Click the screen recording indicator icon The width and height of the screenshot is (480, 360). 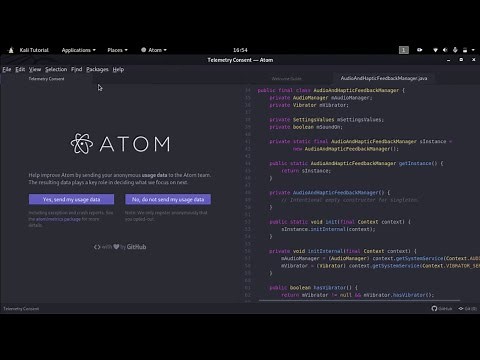point(419,50)
